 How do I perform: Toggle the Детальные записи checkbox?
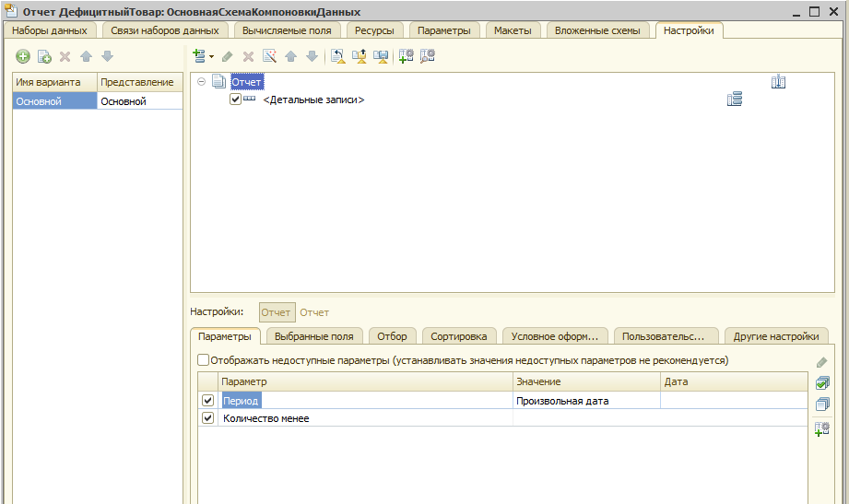click(235, 100)
